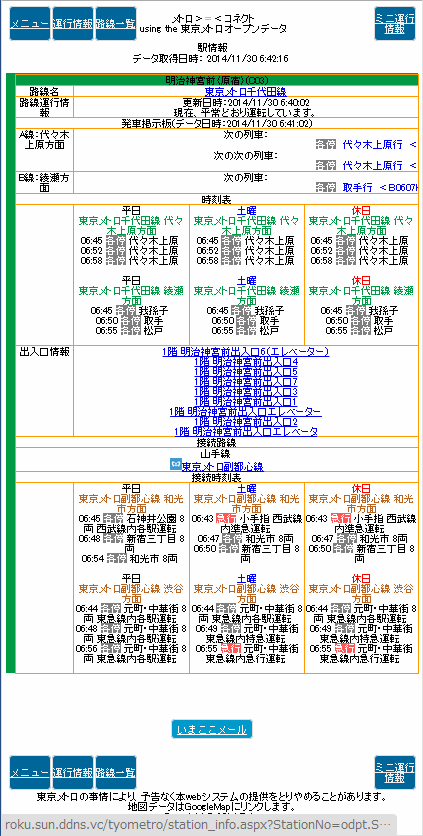Click the bottom メニュー button
The width and height of the screenshot is (423, 836).
(x=30, y=773)
